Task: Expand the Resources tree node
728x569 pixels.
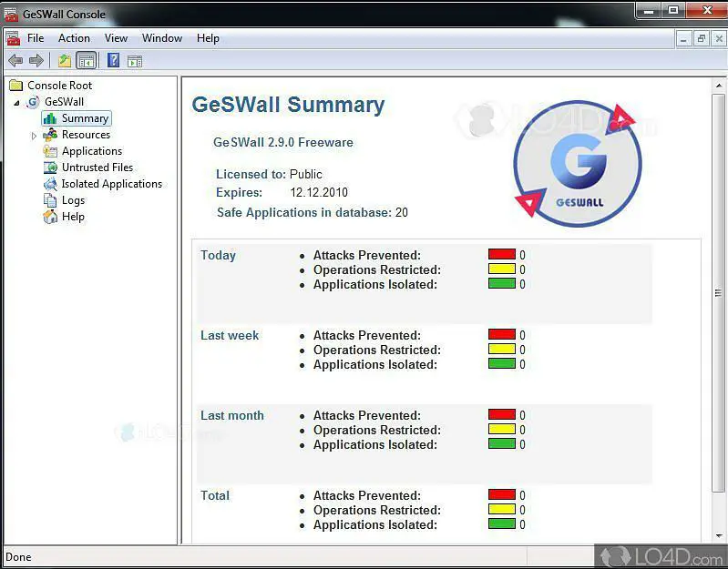Action: 34,136
